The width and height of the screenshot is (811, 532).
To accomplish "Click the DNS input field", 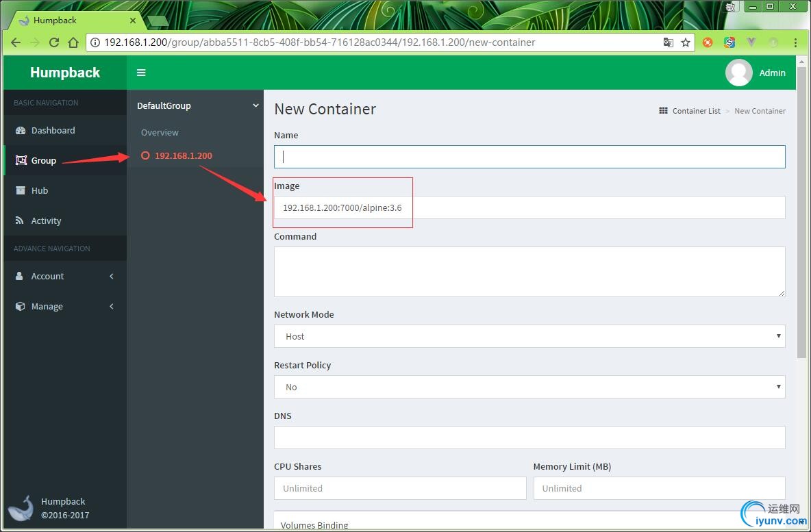I will click(529, 438).
